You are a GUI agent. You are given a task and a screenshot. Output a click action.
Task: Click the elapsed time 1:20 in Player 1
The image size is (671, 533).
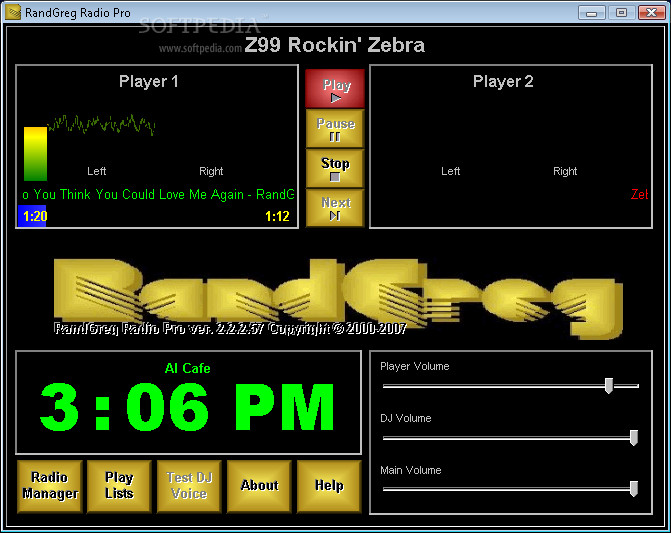(35, 216)
